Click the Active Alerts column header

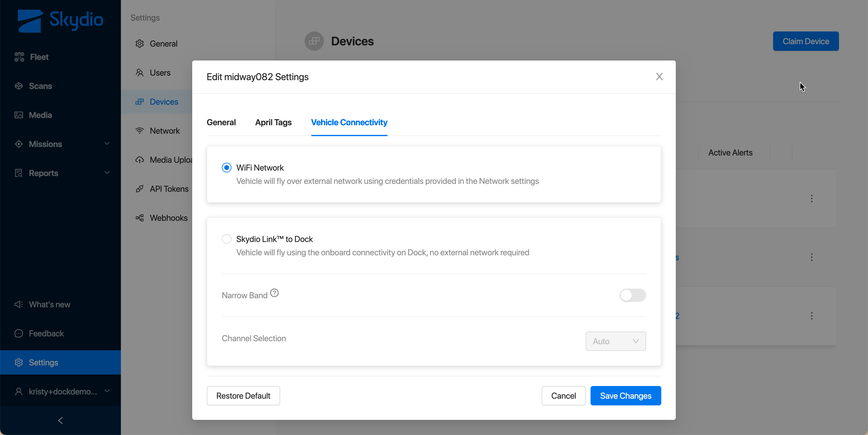[730, 153]
